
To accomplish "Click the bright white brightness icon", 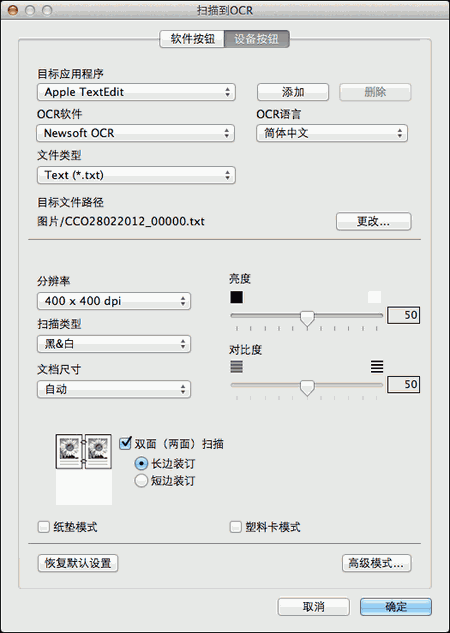I will (374, 297).
